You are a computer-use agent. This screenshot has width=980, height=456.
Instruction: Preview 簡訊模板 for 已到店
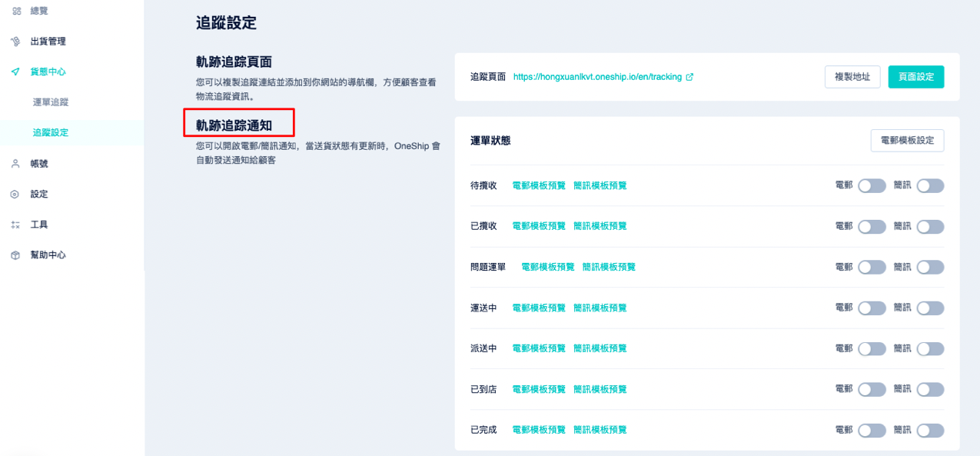(600, 389)
